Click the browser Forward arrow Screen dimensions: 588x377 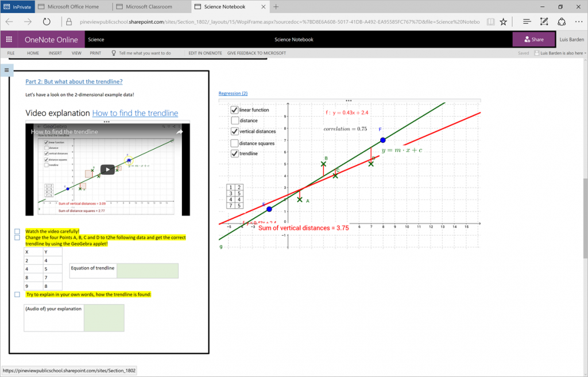pyautogui.click(x=28, y=22)
